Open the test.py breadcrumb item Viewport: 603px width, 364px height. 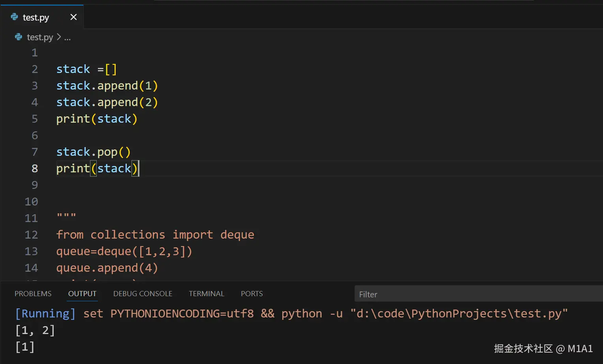click(39, 37)
